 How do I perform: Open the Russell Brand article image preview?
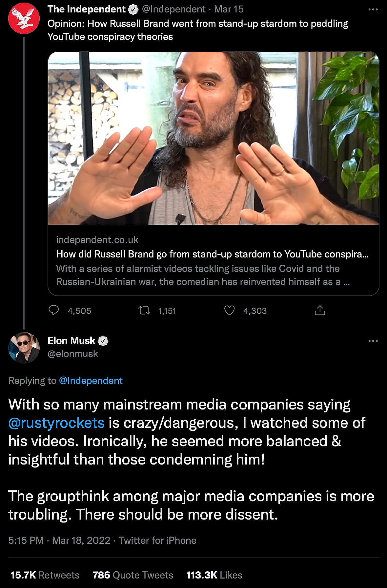213,138
